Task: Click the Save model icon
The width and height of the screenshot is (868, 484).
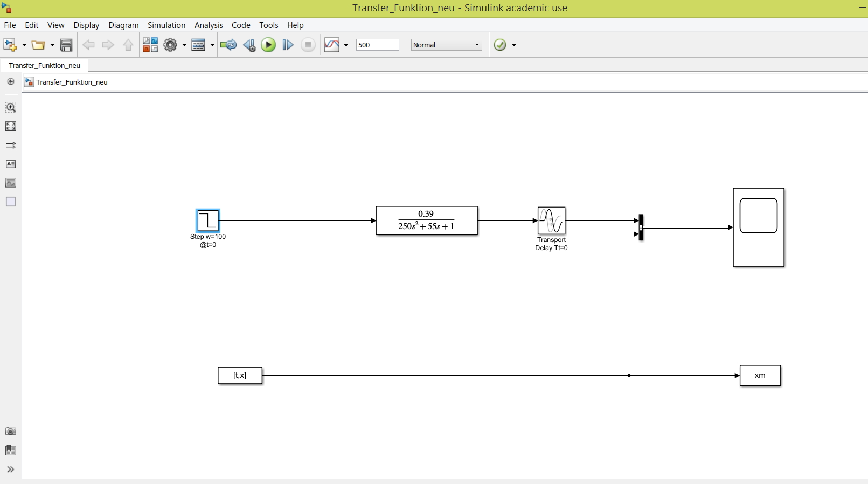Action: (x=66, y=45)
